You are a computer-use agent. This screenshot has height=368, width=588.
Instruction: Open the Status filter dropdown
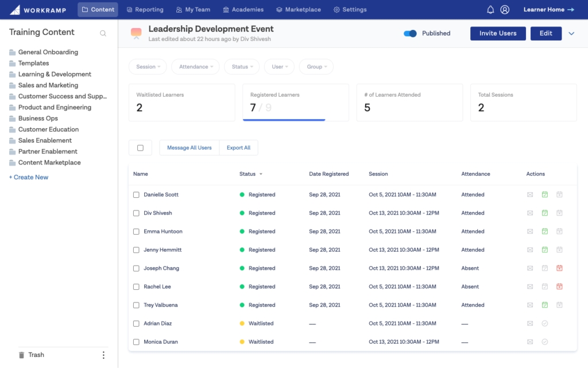242,67
